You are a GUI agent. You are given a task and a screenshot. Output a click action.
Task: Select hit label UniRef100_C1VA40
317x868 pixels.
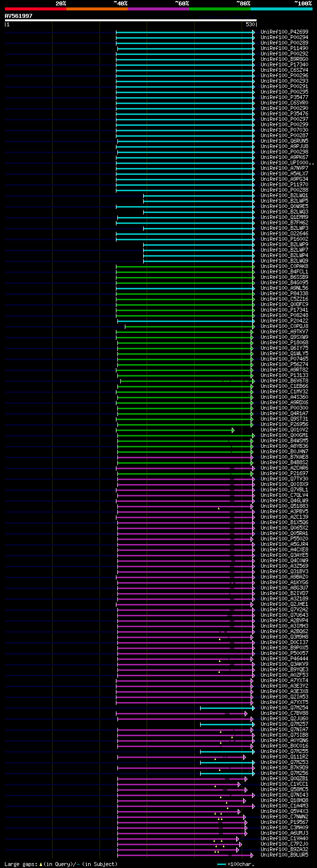[284, 839]
